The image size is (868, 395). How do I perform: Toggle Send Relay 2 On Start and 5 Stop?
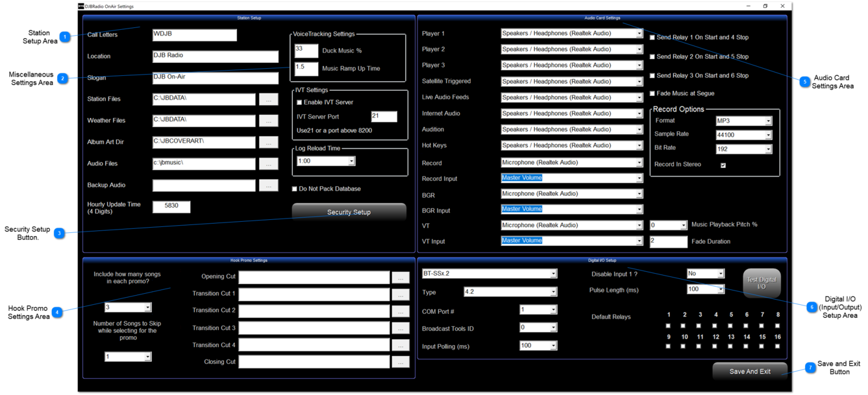(x=652, y=56)
